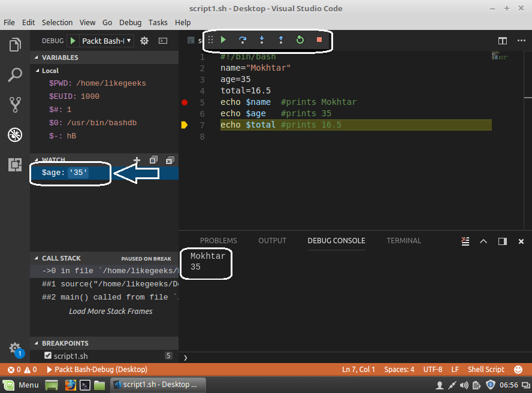This screenshot has height=393, width=532.
Task: Open the Extensions view in activity bar
Action: 15,165
